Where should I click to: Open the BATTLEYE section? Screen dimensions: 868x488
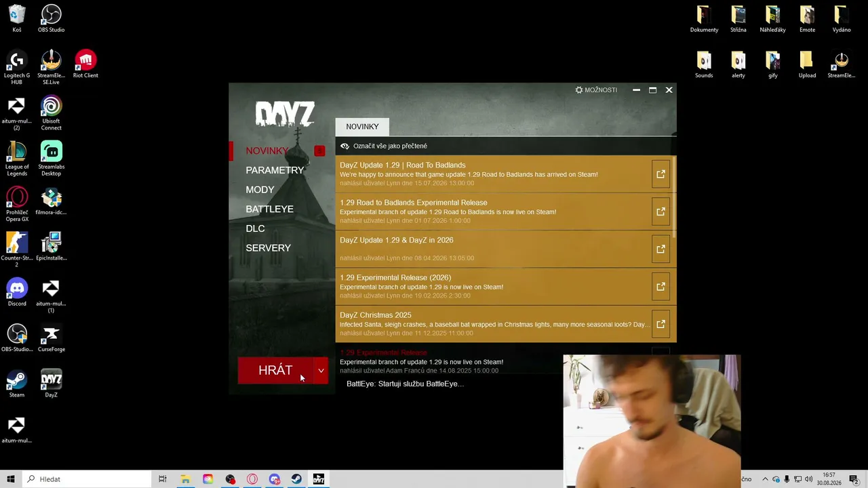[269, 209]
